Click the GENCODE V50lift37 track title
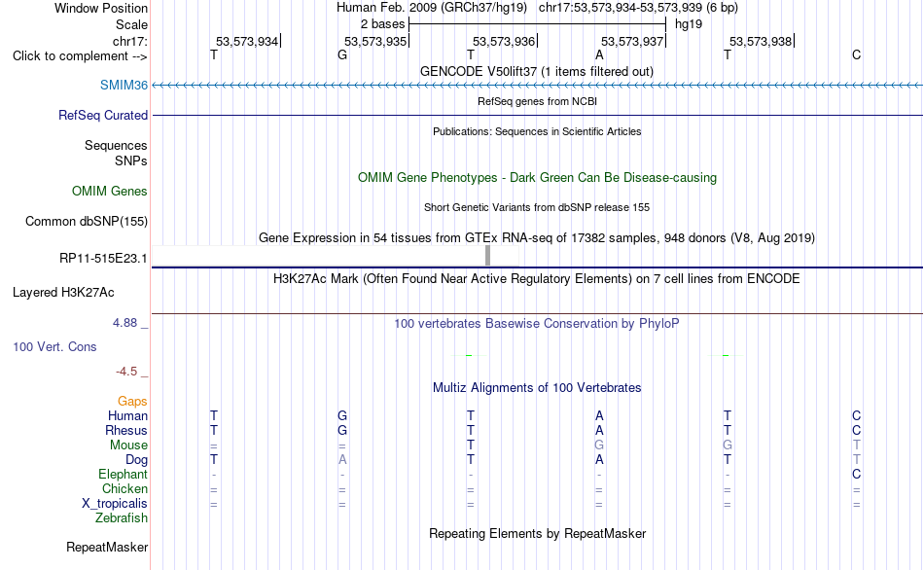 tap(536, 71)
